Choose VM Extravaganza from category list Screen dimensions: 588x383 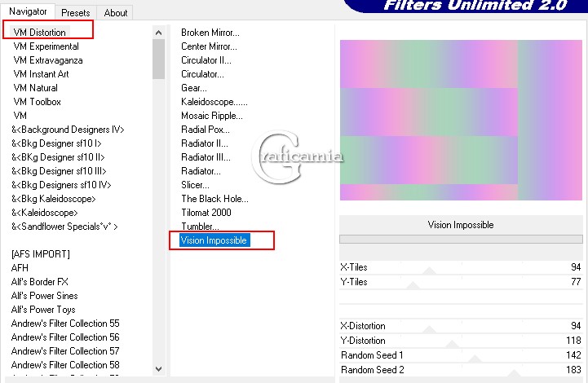[x=47, y=60]
